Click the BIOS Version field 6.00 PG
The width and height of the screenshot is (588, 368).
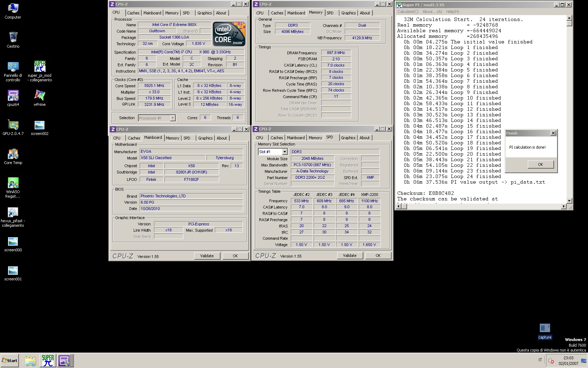pos(191,202)
